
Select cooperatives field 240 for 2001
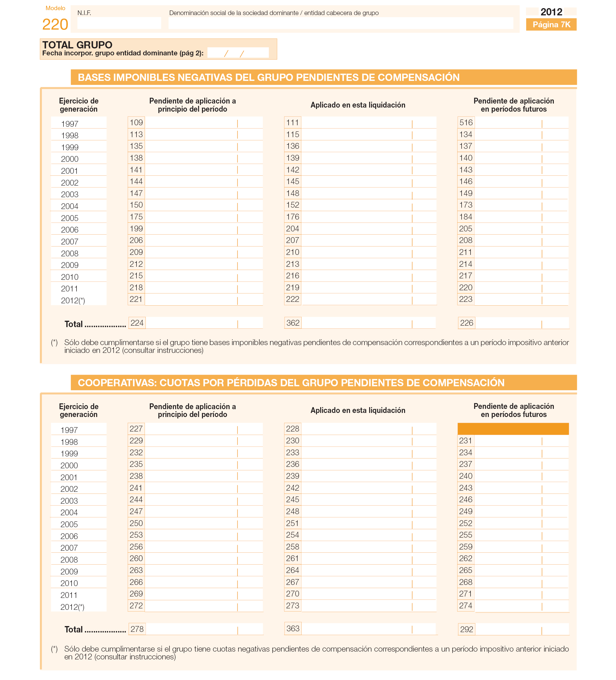pyautogui.click(x=521, y=476)
